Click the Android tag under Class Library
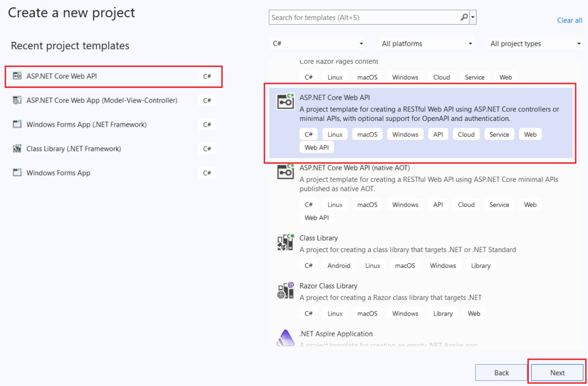 pyautogui.click(x=339, y=266)
